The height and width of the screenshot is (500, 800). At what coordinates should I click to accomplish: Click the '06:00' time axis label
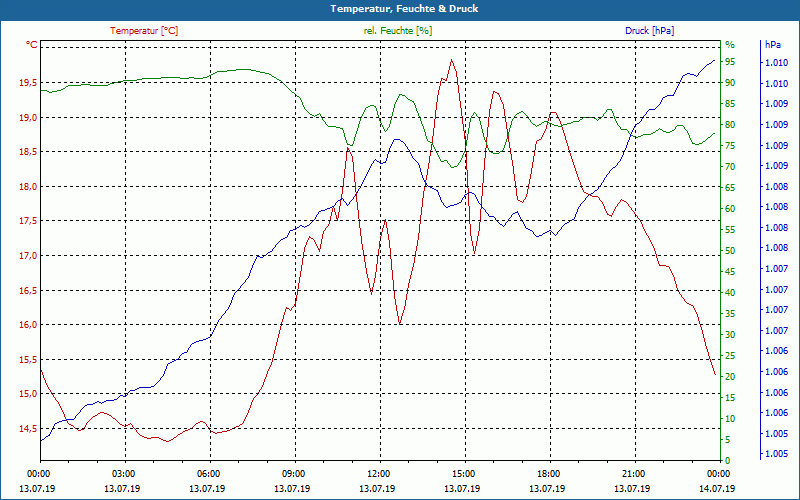pyautogui.click(x=208, y=473)
